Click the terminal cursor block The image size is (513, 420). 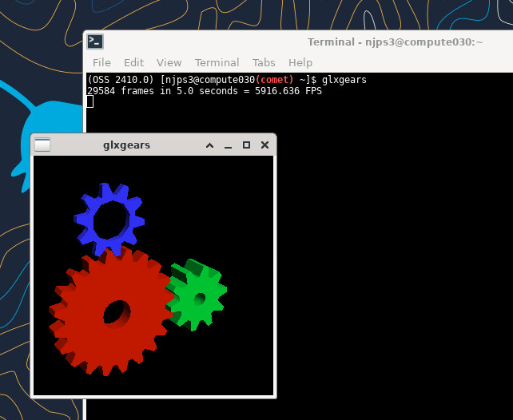[90, 101]
